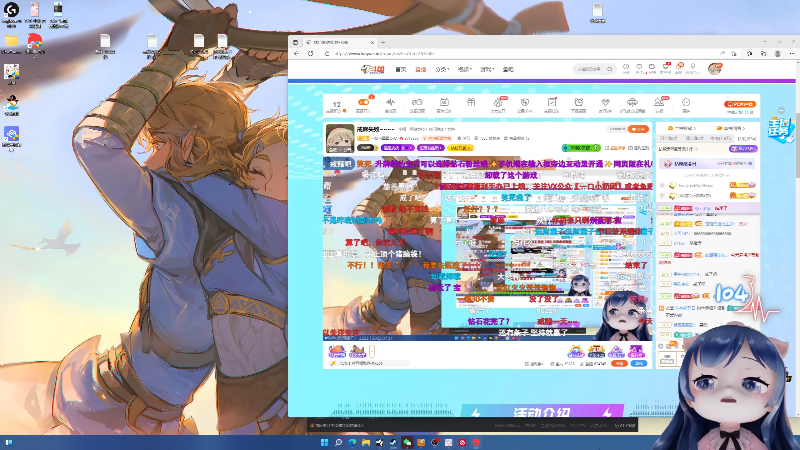Screen dimensions: 800x450
Task: Expand the 游戏 nav dropdown
Action: (x=486, y=69)
